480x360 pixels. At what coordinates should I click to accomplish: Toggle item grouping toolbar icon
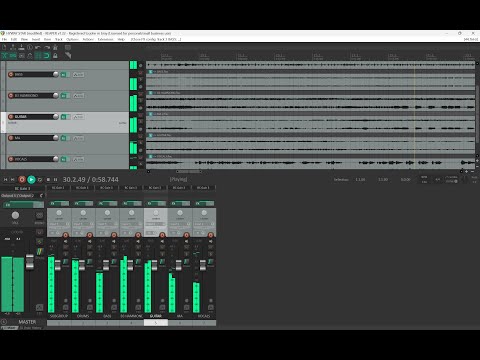(x=13, y=56)
